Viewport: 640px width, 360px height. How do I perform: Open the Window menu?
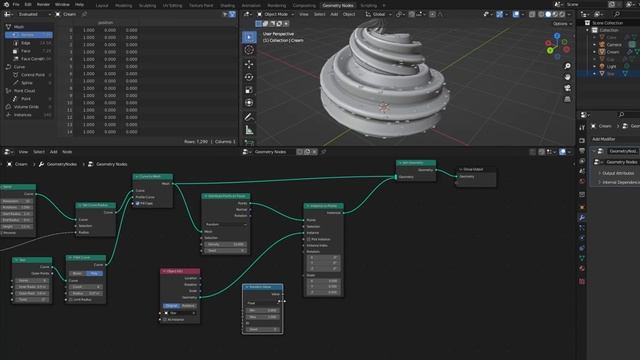(62, 4)
